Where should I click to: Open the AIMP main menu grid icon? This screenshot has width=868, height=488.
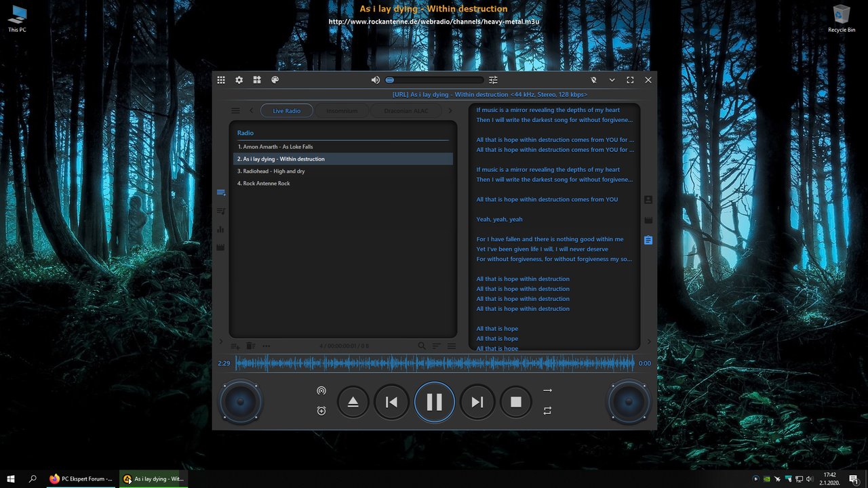point(220,79)
